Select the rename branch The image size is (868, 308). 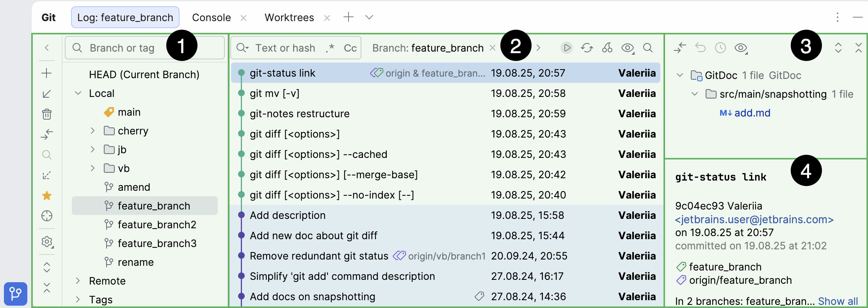tap(136, 262)
